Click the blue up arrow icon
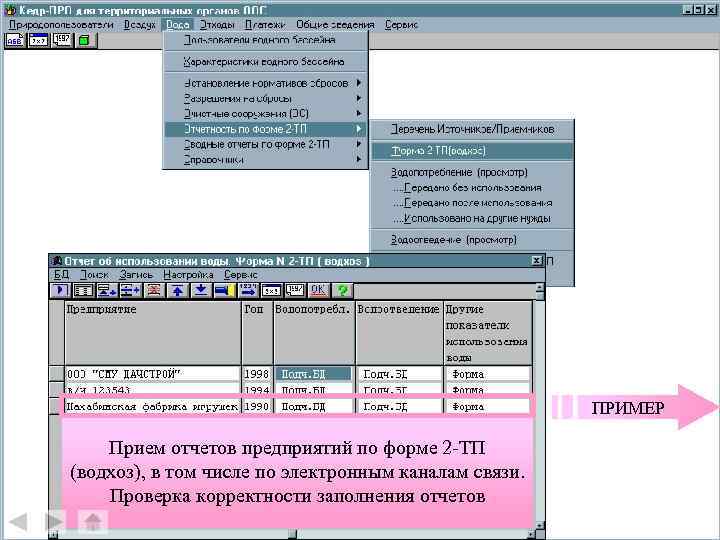 (x=178, y=290)
